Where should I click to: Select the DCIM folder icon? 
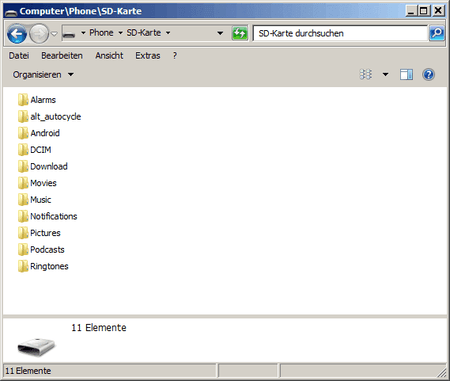(23, 150)
